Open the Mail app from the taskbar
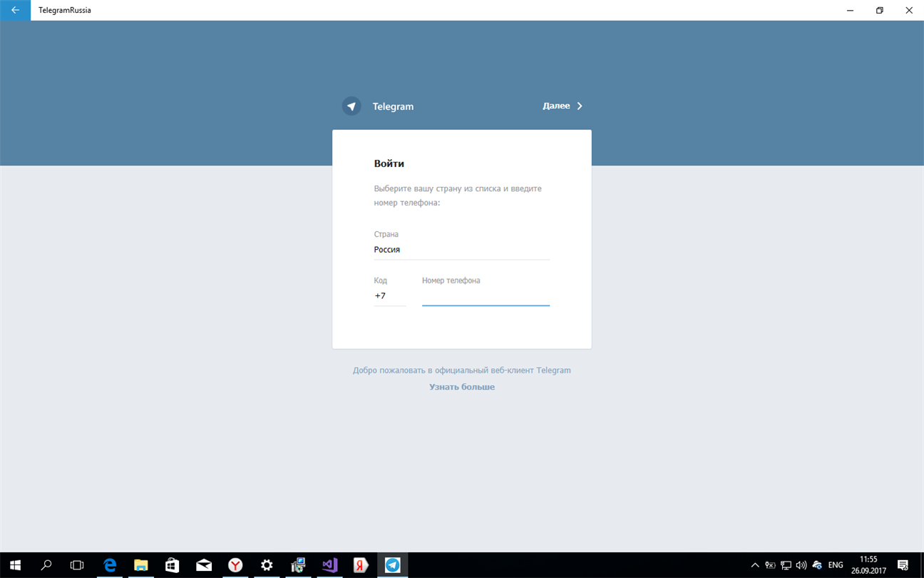This screenshot has height=578, width=924. tap(204, 565)
